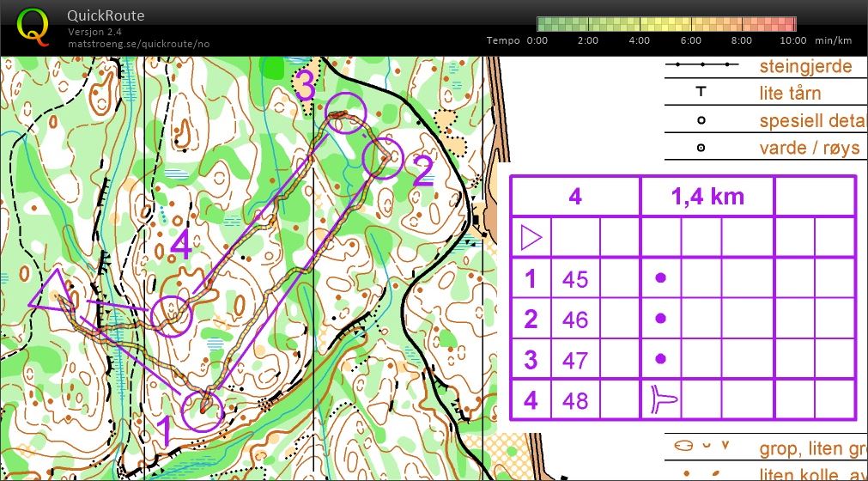The width and height of the screenshot is (868, 481).
Task: Click row number 1 in control table
Action: [x=531, y=279]
